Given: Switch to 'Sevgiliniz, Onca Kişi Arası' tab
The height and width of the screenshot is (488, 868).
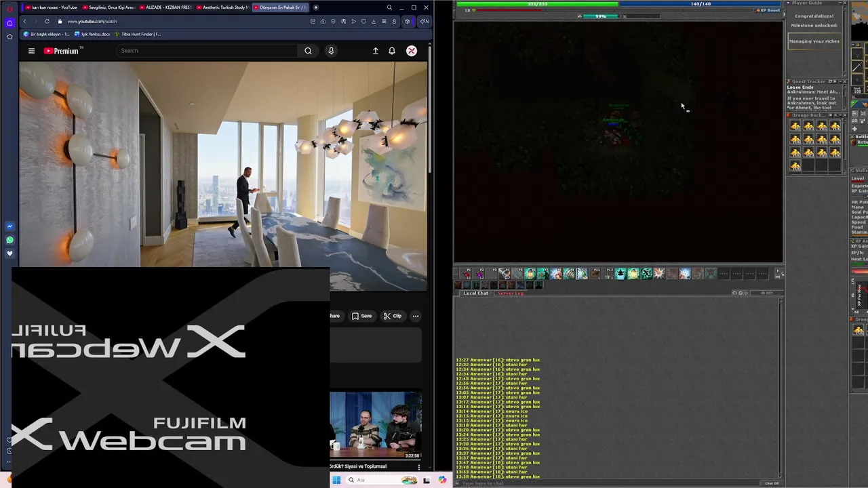Looking at the screenshot, I should (108, 7).
